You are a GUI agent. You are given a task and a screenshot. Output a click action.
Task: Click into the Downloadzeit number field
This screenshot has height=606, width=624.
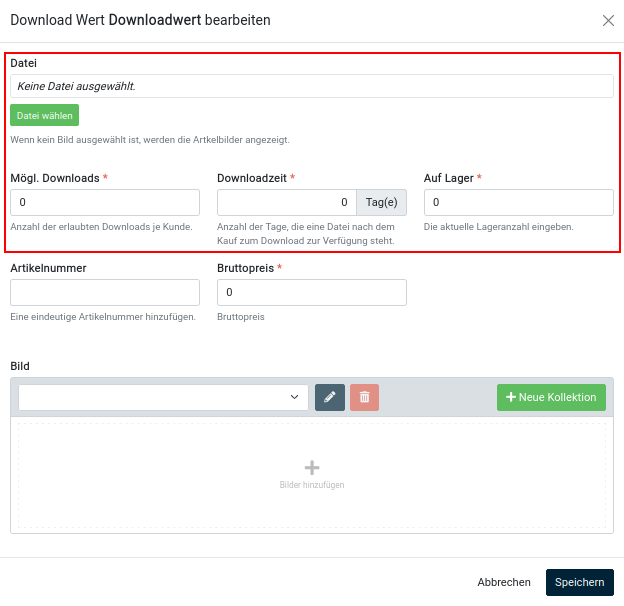point(286,202)
